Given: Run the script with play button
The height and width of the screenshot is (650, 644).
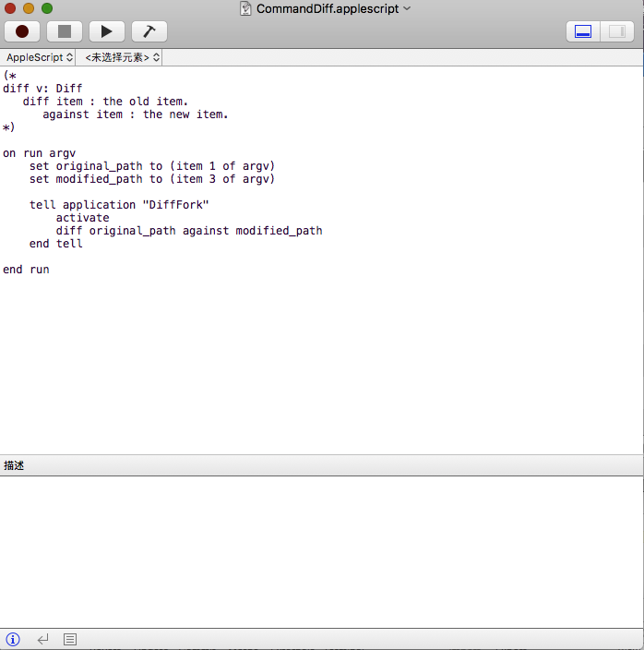Looking at the screenshot, I should (x=107, y=31).
